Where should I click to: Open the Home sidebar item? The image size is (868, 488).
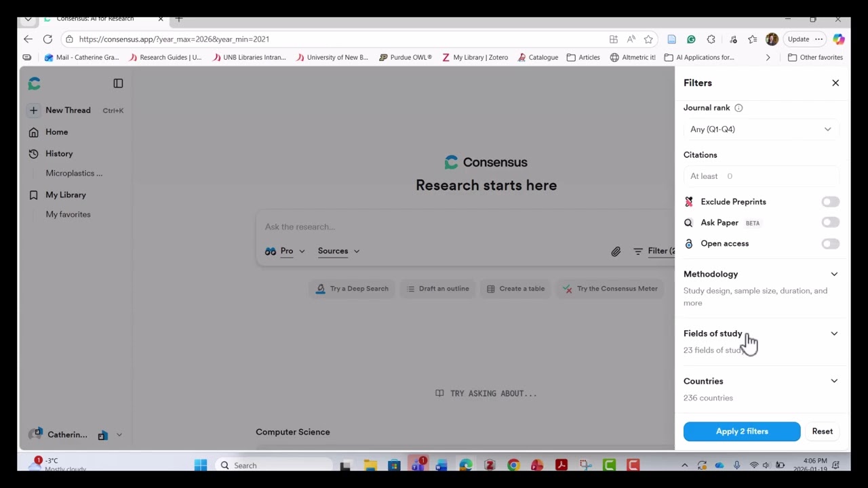click(57, 132)
